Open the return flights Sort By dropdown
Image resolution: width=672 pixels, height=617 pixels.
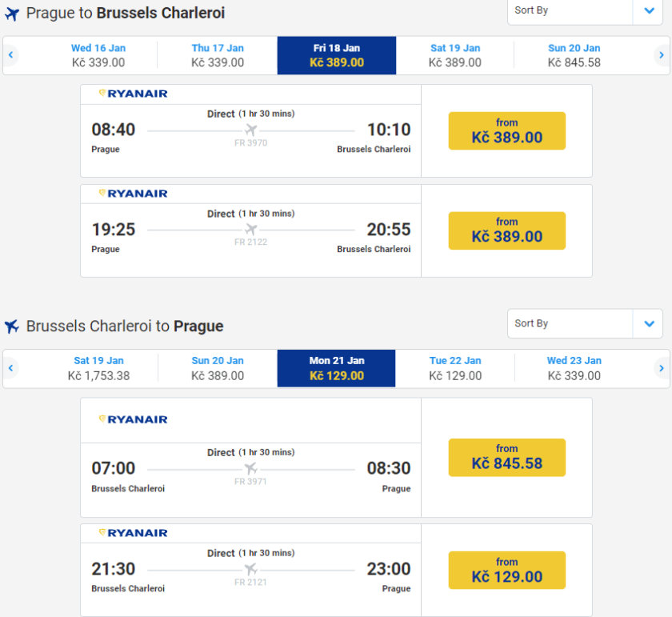585,323
